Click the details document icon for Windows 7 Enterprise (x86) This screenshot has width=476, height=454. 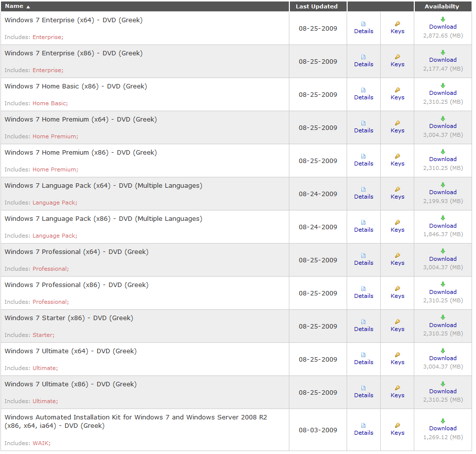pyautogui.click(x=363, y=57)
